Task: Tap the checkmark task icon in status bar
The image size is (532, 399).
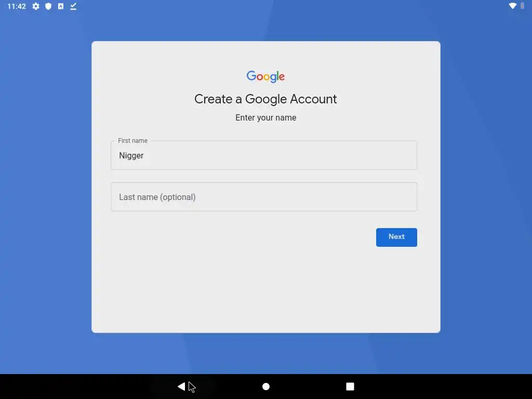Action: tap(73, 6)
